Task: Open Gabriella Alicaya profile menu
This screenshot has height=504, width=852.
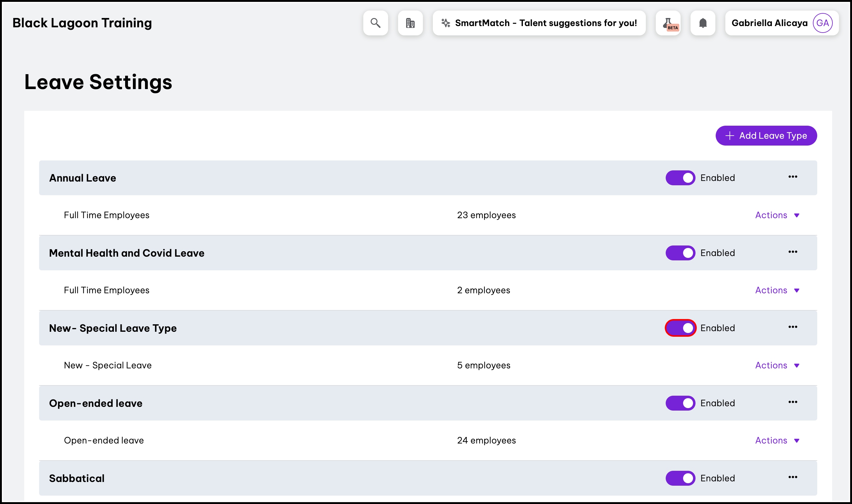Action: click(x=769, y=23)
